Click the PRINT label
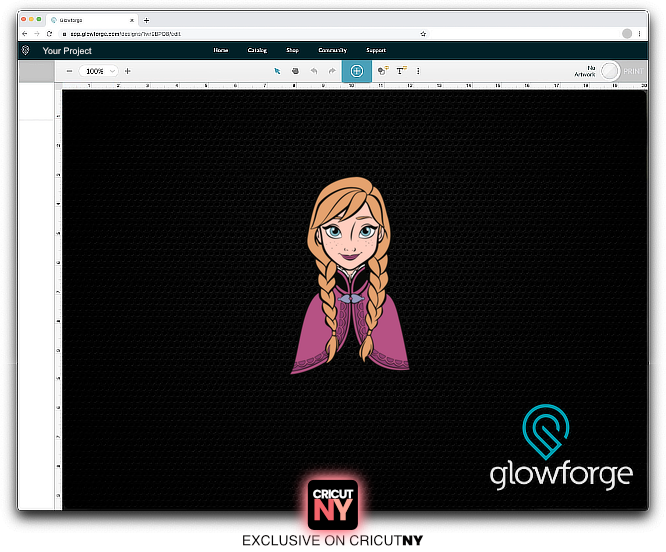Image resolution: width=666 pixels, height=552 pixels. [633, 71]
